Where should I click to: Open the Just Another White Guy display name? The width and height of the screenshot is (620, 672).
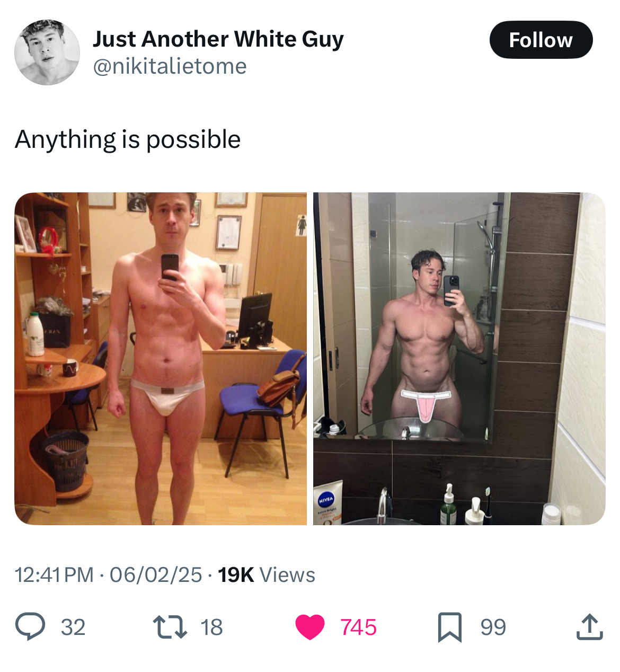(218, 39)
